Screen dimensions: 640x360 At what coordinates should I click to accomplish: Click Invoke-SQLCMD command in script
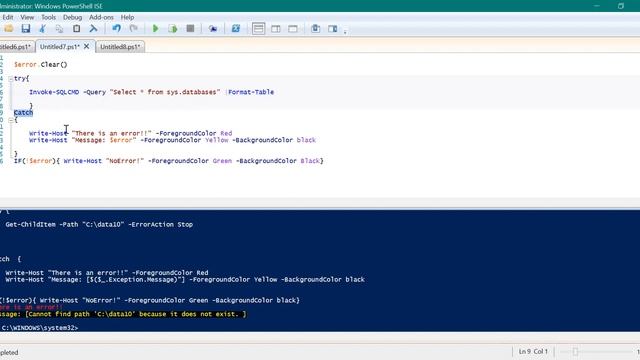point(54,92)
